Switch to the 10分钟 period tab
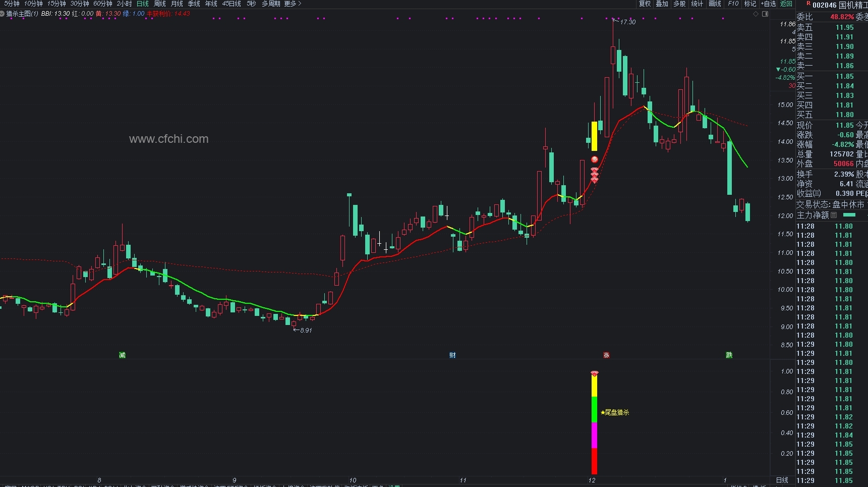The width and height of the screenshot is (868, 487). click(33, 4)
